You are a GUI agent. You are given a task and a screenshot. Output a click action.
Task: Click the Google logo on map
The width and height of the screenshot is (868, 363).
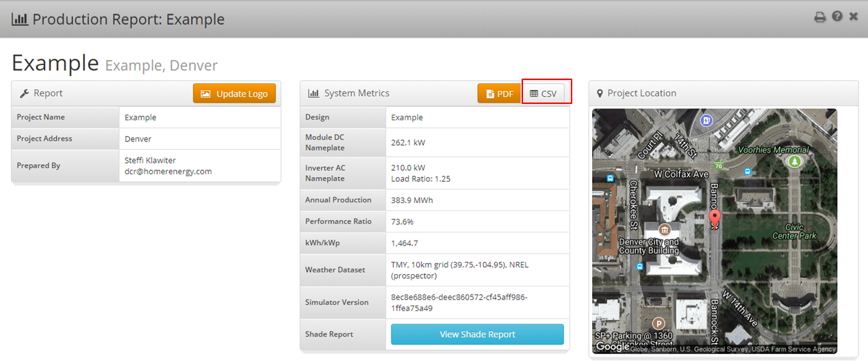tap(612, 347)
